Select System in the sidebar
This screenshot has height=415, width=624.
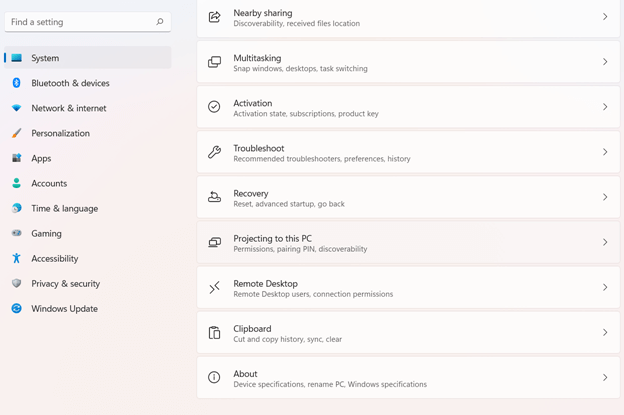point(88,58)
